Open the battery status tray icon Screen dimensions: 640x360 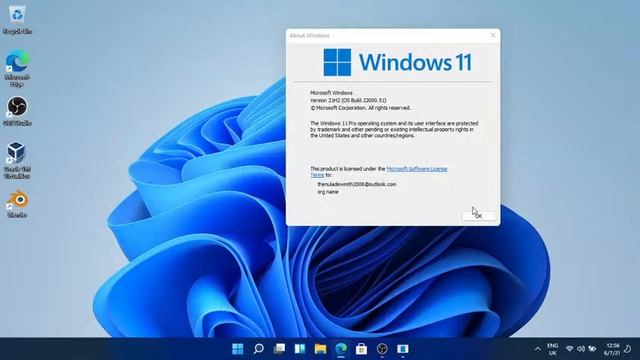tap(592, 349)
